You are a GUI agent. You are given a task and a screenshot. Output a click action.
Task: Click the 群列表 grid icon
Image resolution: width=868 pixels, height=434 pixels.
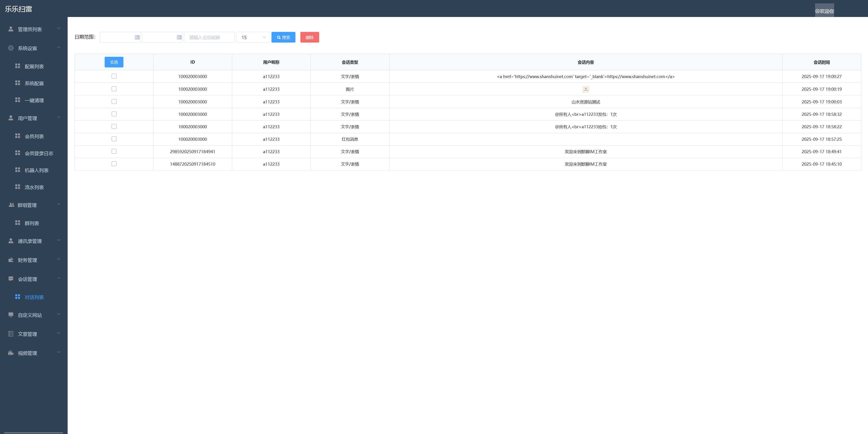18,223
